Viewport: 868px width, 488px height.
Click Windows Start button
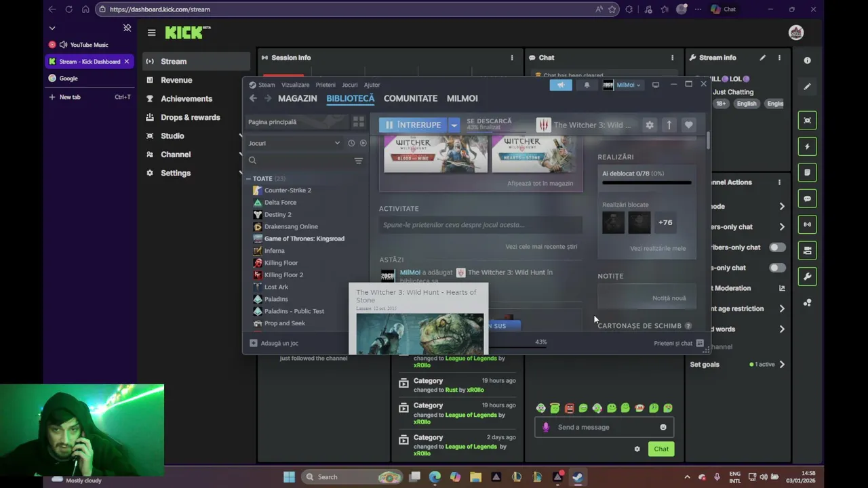(x=289, y=476)
